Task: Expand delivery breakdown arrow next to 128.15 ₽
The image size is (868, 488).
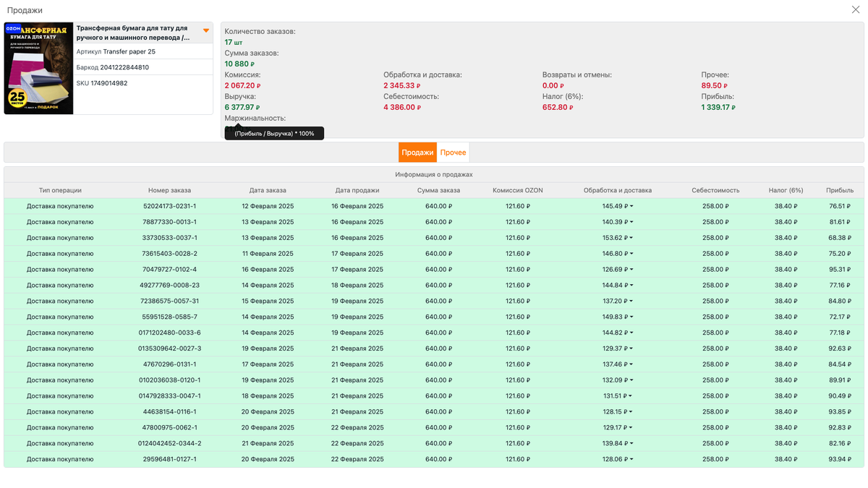Action: (631, 412)
